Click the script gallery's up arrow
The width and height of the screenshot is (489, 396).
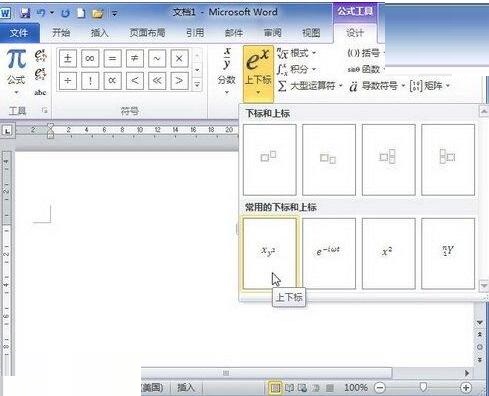tap(484, 111)
